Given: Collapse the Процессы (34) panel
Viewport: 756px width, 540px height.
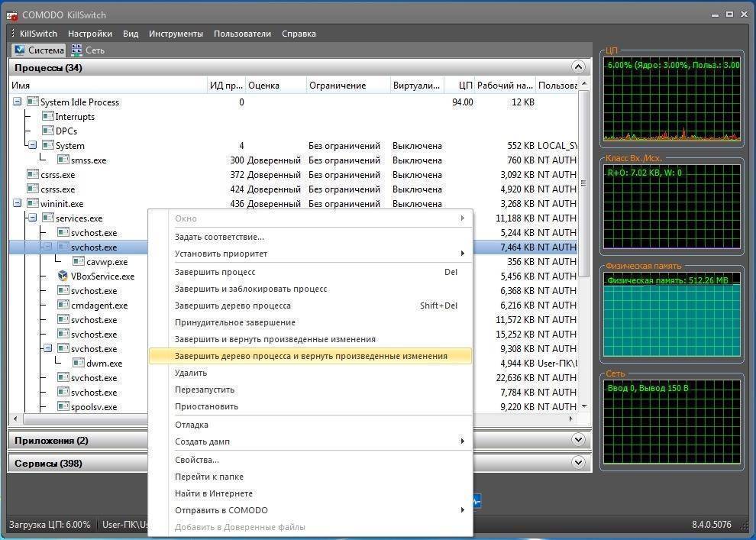Looking at the screenshot, I should [578, 67].
